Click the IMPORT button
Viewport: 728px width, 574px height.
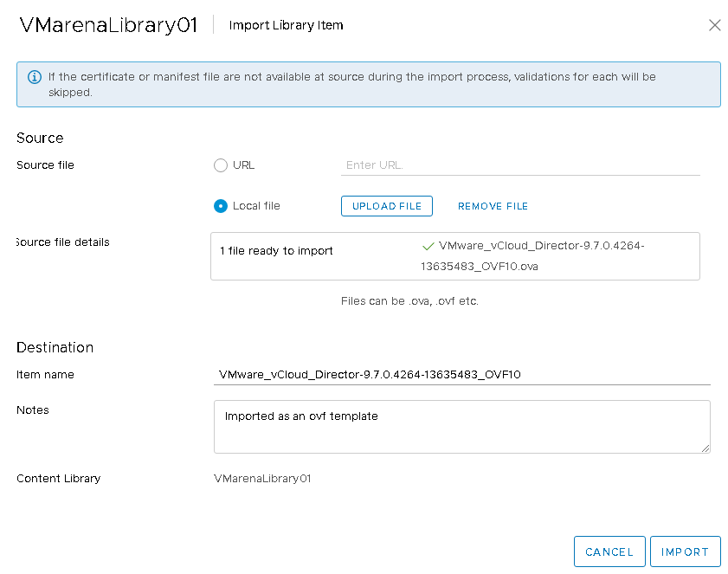pos(686,551)
